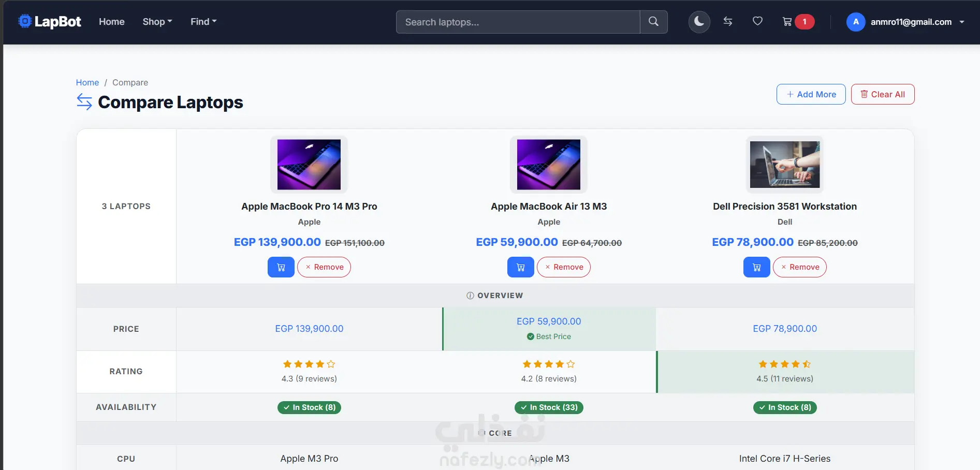This screenshot has width=980, height=470.
Task: Open Dell Precision 3581 Workstation title
Action: 785,207
